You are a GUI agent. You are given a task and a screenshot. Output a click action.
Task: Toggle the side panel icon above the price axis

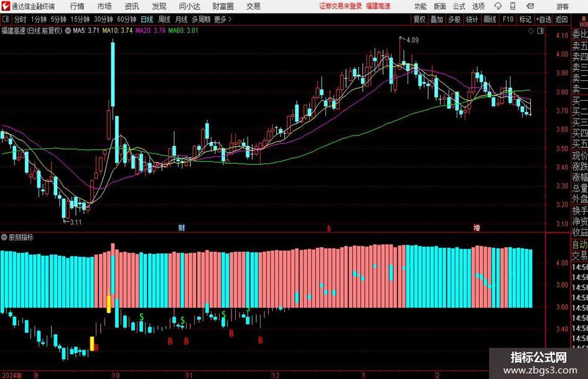coord(540,30)
